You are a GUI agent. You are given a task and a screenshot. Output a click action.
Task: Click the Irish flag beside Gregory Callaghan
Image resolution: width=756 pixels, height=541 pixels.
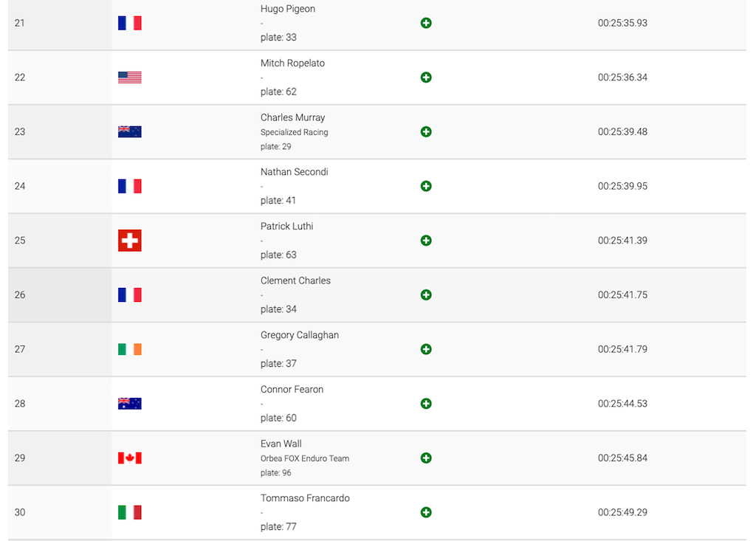tap(130, 349)
